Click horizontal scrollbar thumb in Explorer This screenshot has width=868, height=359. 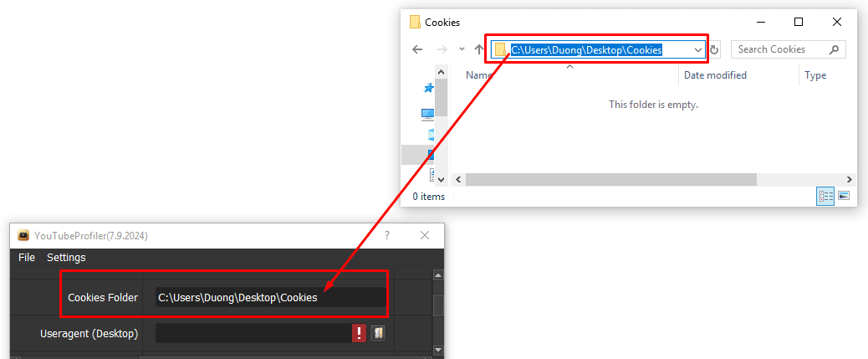click(x=610, y=179)
